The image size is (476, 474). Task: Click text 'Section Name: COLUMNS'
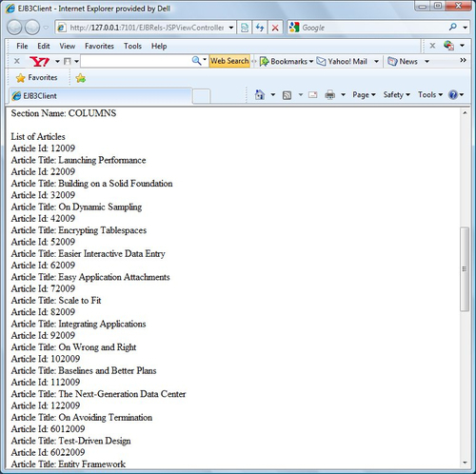pos(64,113)
